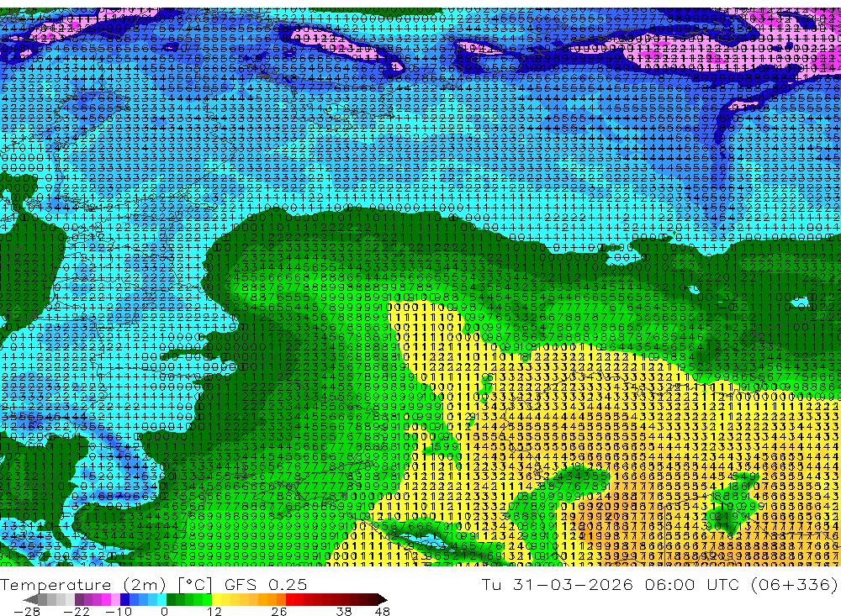Click the dark blue swatch in the legend
The image size is (841, 616).
click(124, 599)
